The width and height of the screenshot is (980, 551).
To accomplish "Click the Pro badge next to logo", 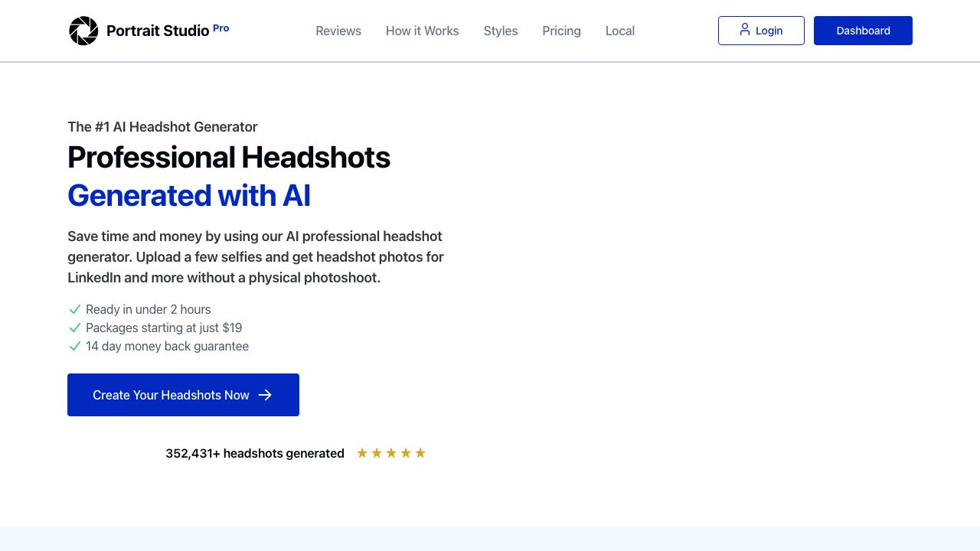I will 220,28.
